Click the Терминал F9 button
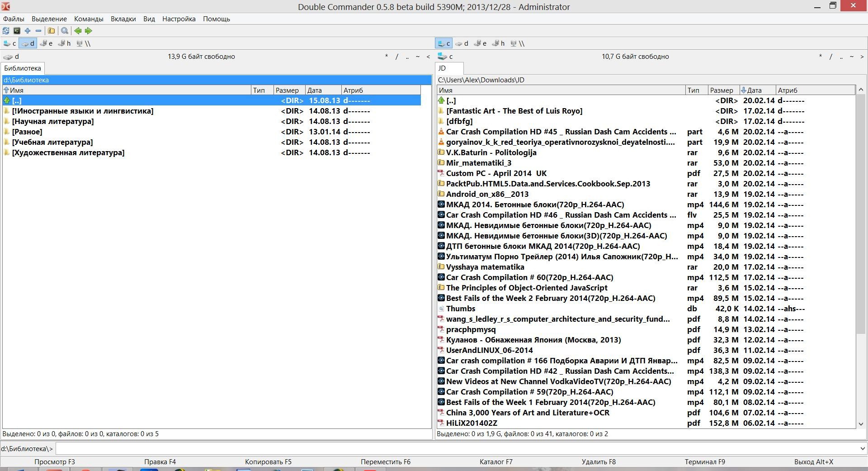The image size is (868, 471). coord(705,462)
